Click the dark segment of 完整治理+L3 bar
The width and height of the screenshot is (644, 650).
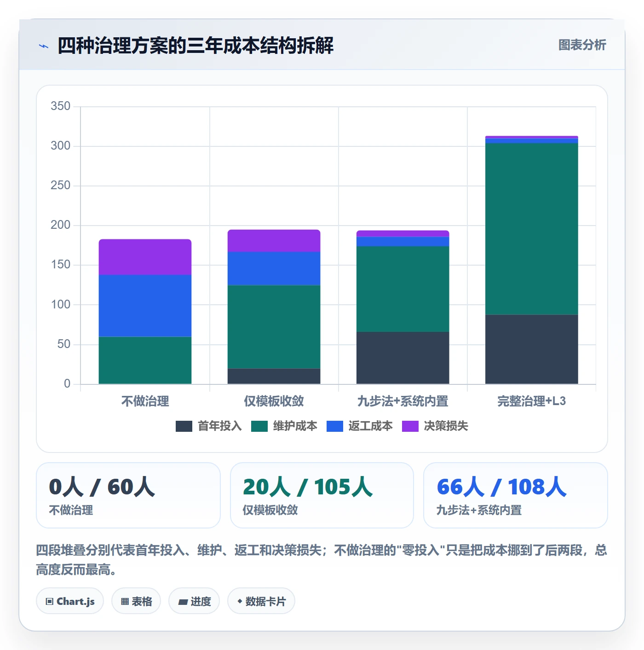pyautogui.click(x=531, y=349)
